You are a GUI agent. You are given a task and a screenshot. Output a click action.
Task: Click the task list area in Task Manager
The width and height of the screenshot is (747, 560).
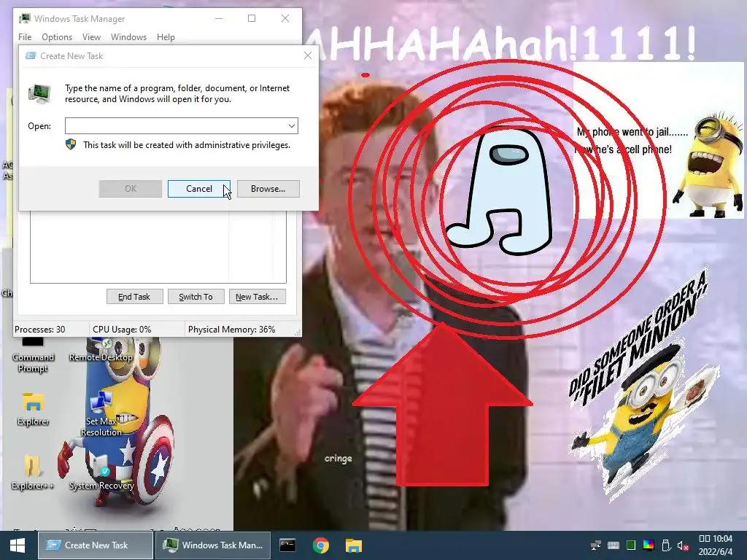(x=158, y=246)
